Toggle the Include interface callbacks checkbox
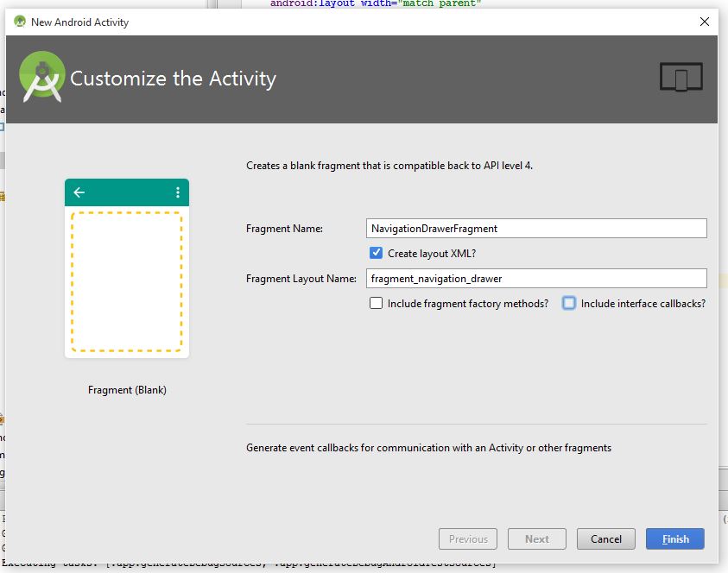This screenshot has height=573, width=728. coord(569,304)
